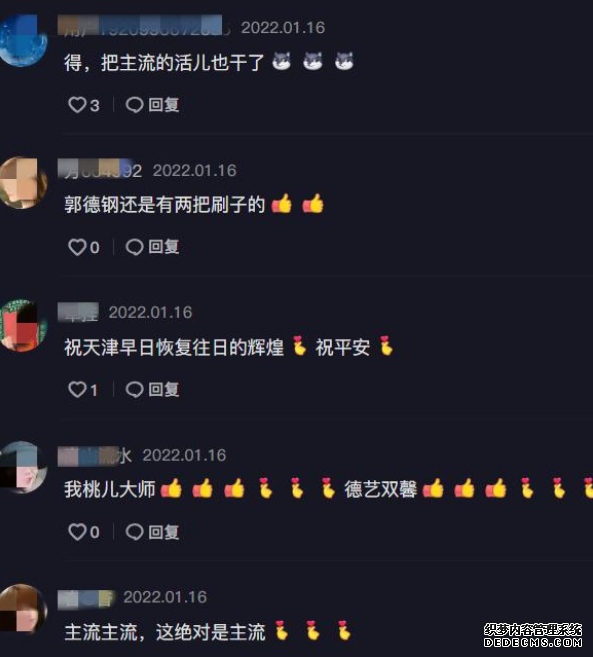Reply to the 主流的活儿 comment via 回复
Screen dimensions: 593x657
tap(164, 105)
